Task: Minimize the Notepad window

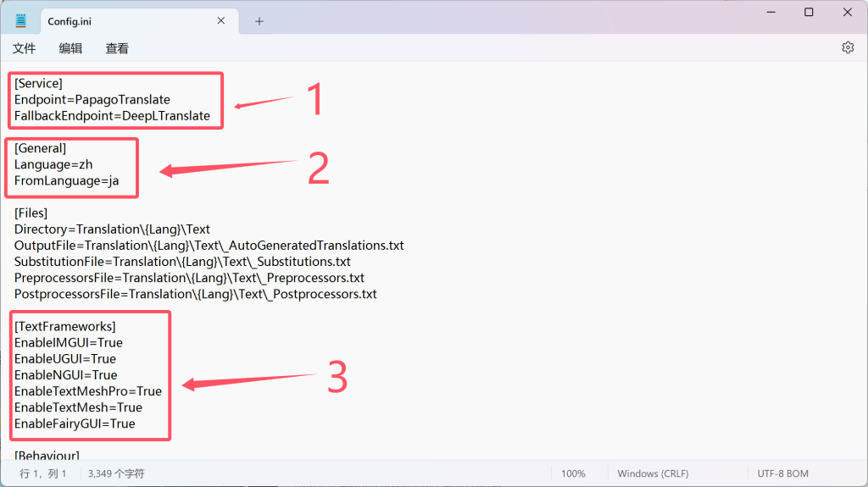Action: click(x=770, y=12)
